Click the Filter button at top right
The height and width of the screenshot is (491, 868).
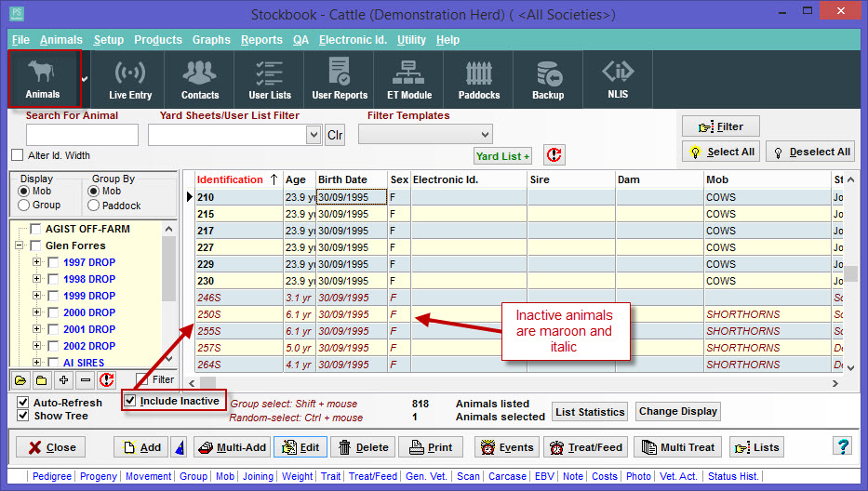tap(721, 126)
